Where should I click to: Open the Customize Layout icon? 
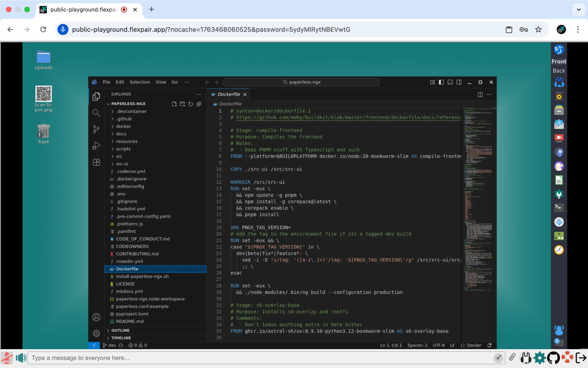(433, 82)
